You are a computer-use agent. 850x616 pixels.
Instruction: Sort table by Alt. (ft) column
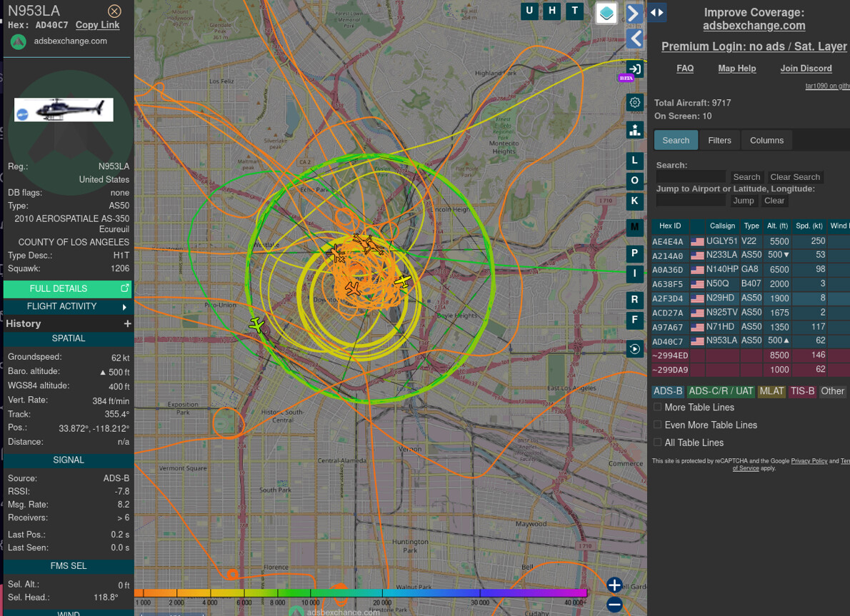(777, 226)
